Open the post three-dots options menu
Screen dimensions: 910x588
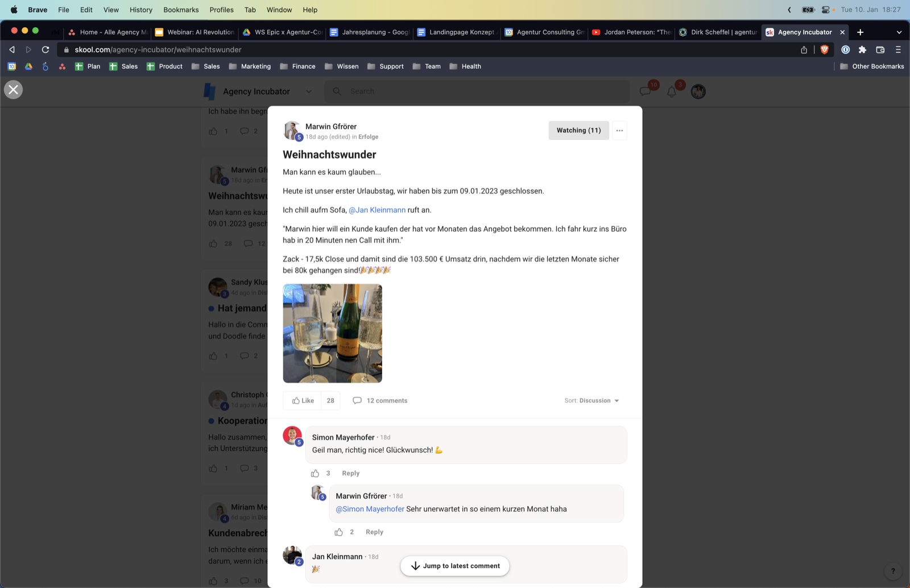click(x=619, y=130)
